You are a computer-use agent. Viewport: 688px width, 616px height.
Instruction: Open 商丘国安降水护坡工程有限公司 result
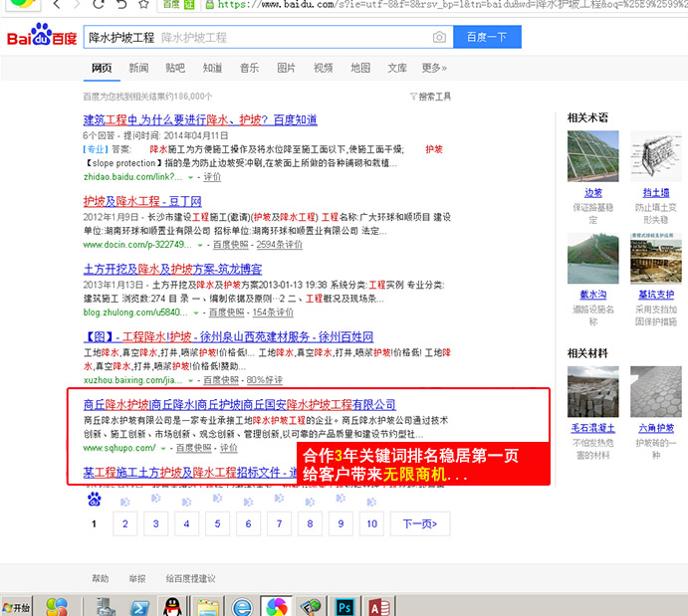pyautogui.click(x=240, y=404)
